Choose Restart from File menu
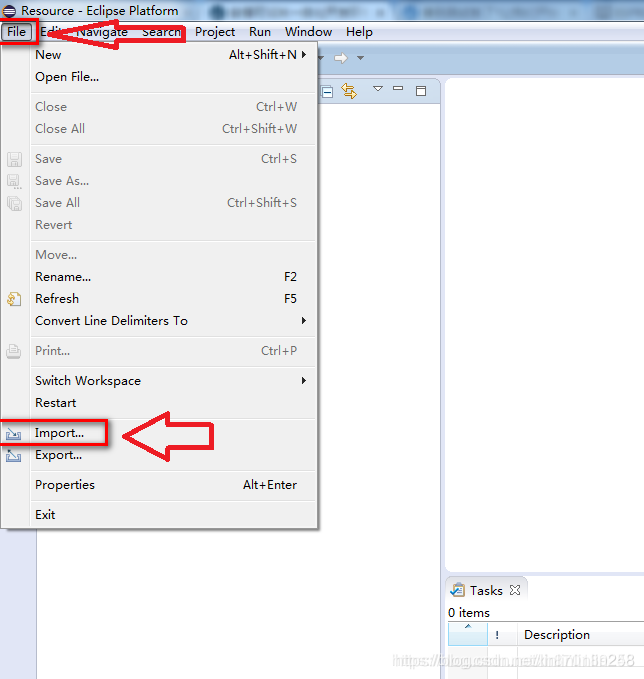This screenshot has height=679, width=644. 173,403
